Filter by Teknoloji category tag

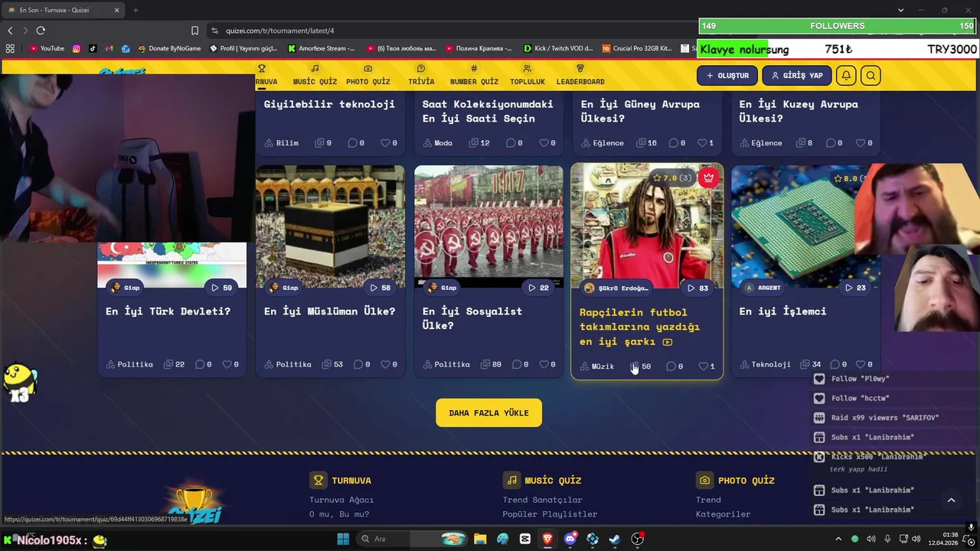765,364
